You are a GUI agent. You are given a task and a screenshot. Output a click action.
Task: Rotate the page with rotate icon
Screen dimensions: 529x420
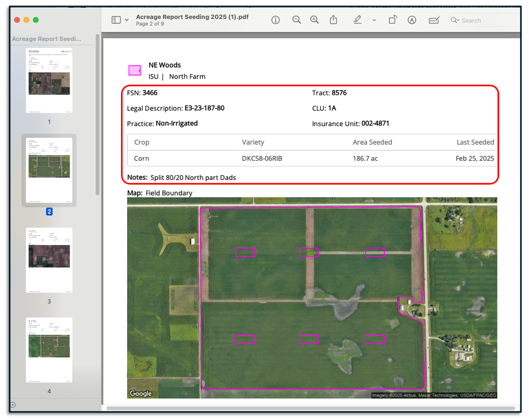tap(392, 20)
